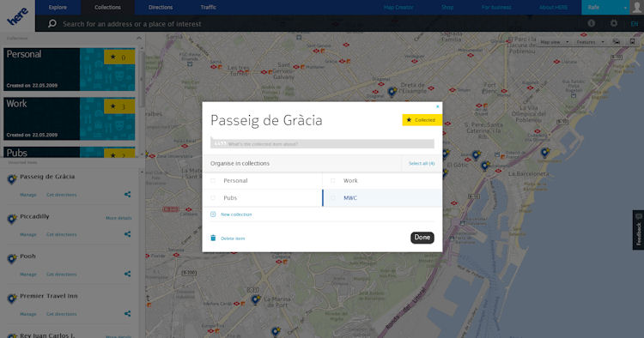Screen dimensions: 644x338
Task: Click the search magnifier icon
Action: (x=52, y=23)
